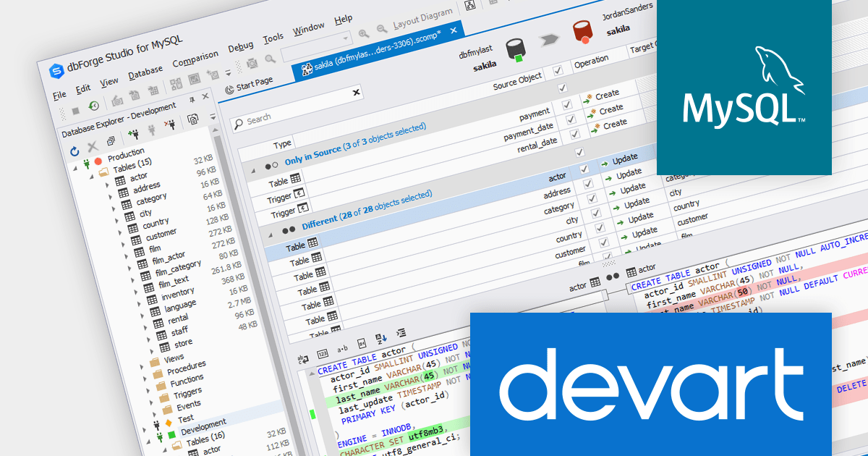The width and height of the screenshot is (868, 456).
Task: Toggle the checkbox for payment_date row
Action: tap(571, 119)
